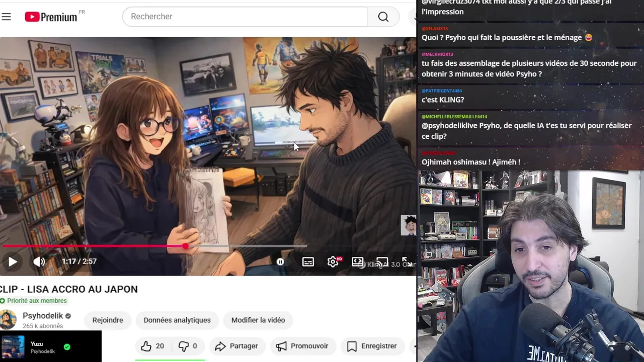Like the video with the thumbs up
The width and height of the screenshot is (644, 362).
pos(152,346)
